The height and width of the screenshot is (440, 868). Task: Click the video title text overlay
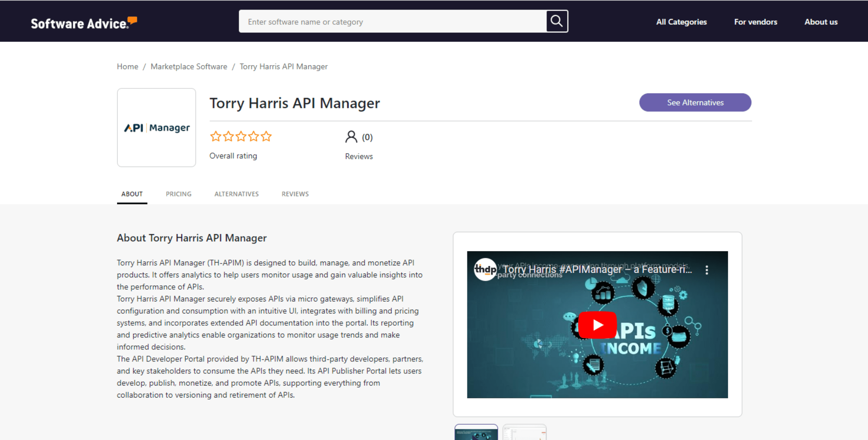coord(597,269)
